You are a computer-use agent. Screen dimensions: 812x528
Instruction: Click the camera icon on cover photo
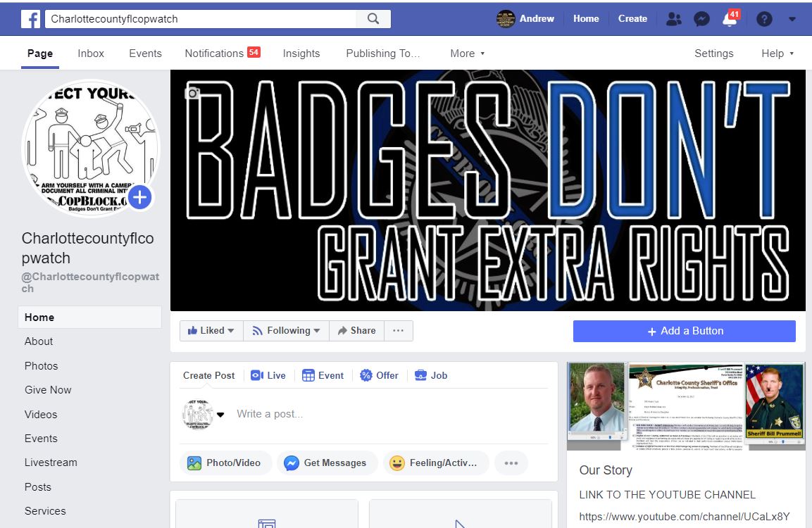click(193, 93)
